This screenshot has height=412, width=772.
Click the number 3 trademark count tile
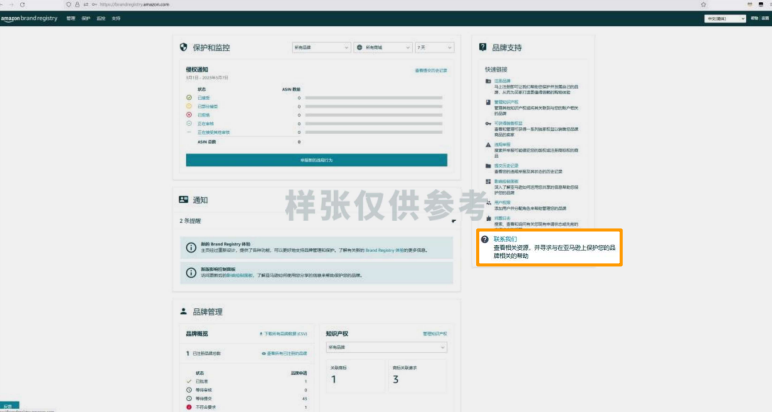coord(418,376)
